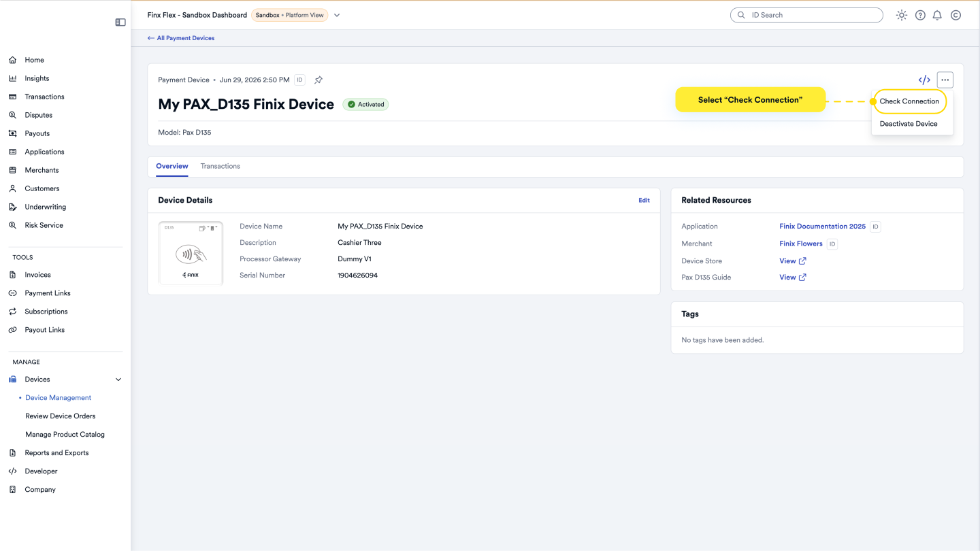Copy the payment device ID badge
This screenshot has width=980, height=551.
pyautogui.click(x=299, y=80)
